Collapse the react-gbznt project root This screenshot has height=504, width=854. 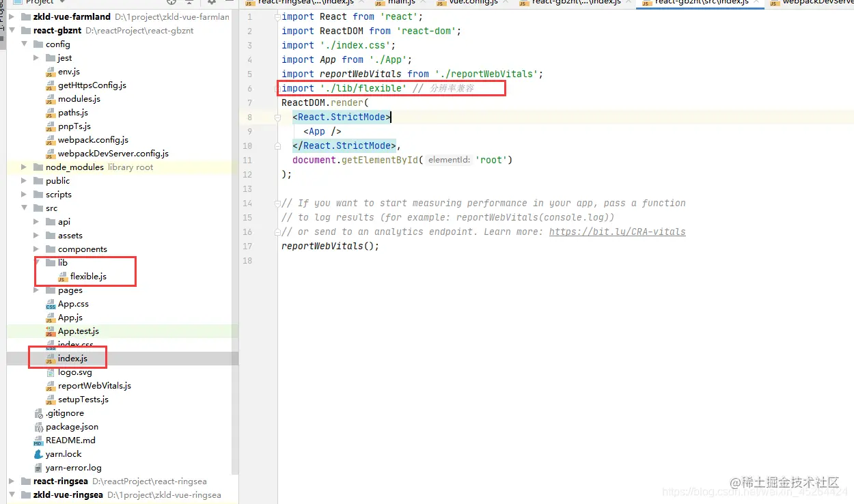(x=12, y=31)
